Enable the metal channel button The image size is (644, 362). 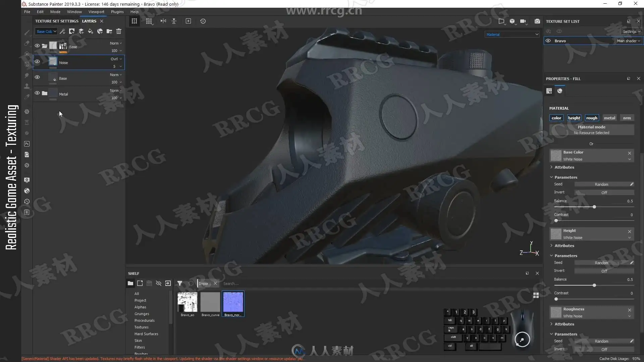[609, 118]
